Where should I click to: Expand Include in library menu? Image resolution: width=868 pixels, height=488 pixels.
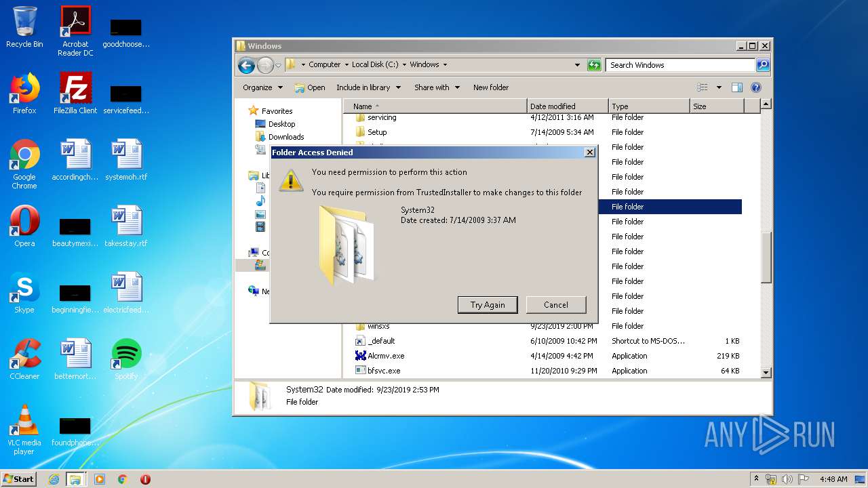pos(368,87)
